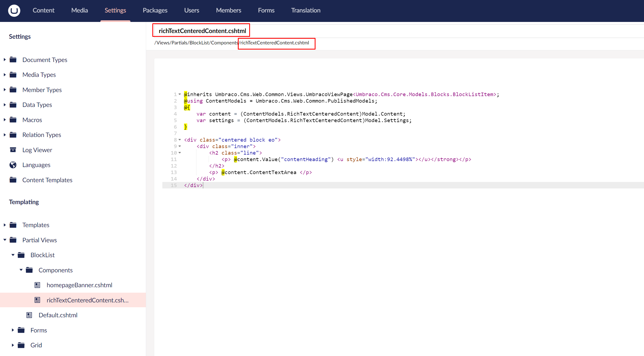
Task: Open the Members section
Action: tap(229, 10)
